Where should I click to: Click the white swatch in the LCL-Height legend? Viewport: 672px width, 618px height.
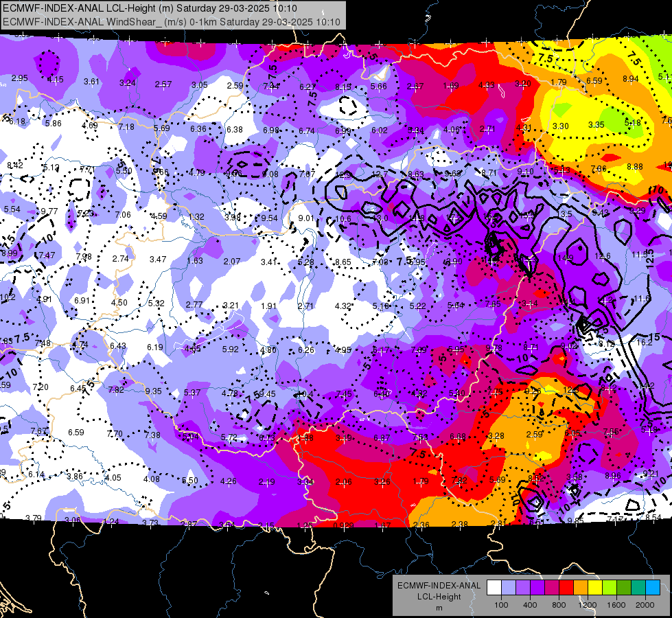[x=494, y=587]
